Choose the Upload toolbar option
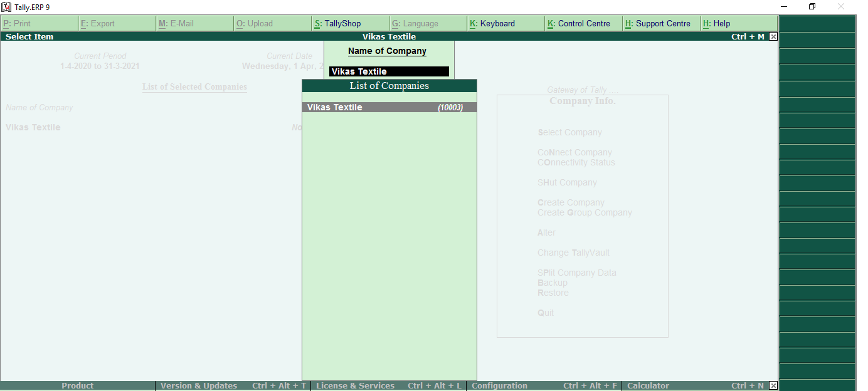This screenshot has height=391, width=868. click(273, 24)
